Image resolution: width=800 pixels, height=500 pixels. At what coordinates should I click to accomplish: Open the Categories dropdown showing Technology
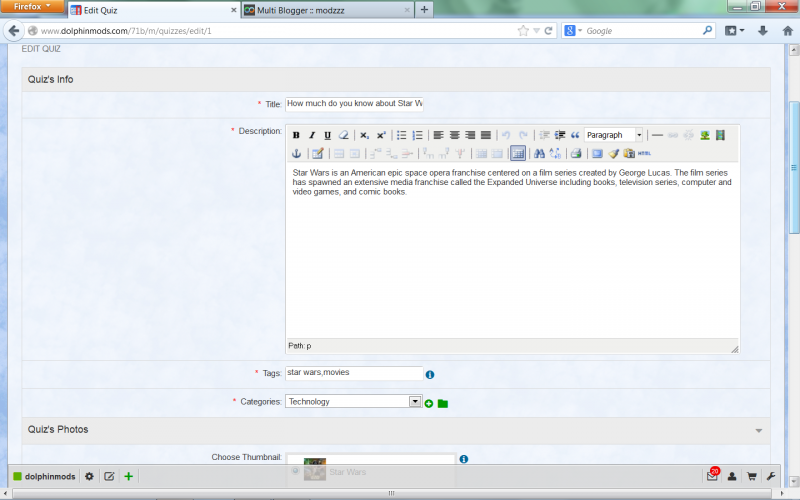(353, 402)
